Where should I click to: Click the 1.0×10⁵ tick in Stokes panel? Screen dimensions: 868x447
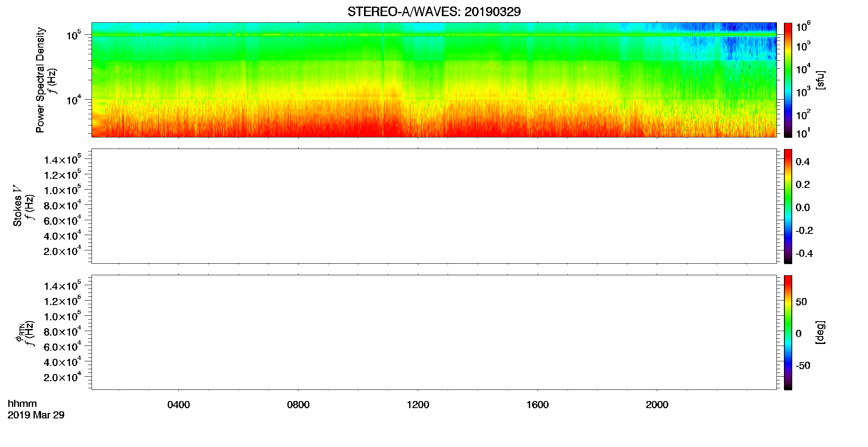pyautogui.click(x=63, y=190)
